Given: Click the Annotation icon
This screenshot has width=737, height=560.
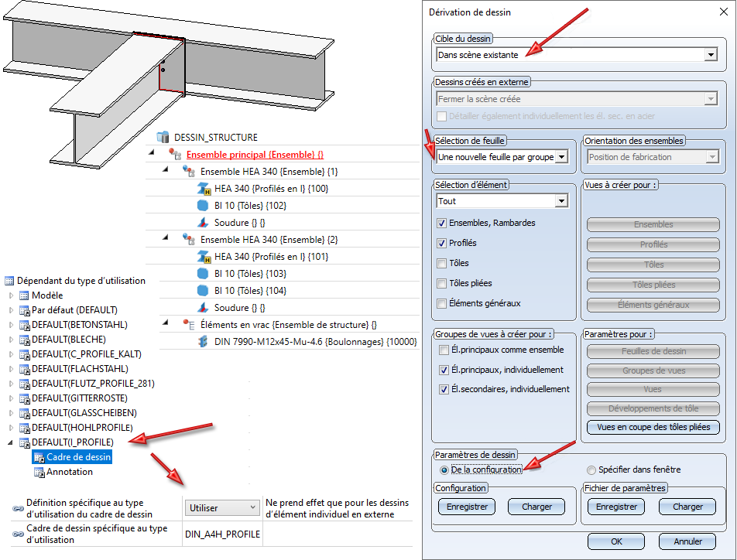Looking at the screenshot, I should (39, 472).
